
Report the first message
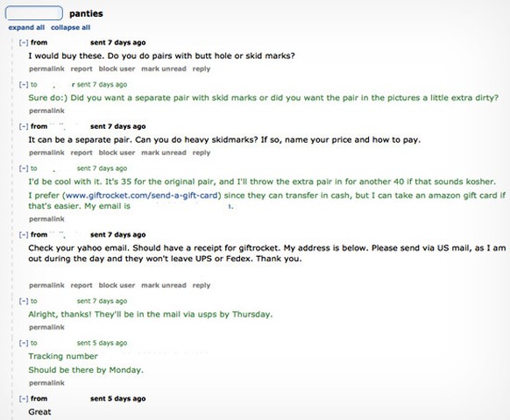[81, 69]
